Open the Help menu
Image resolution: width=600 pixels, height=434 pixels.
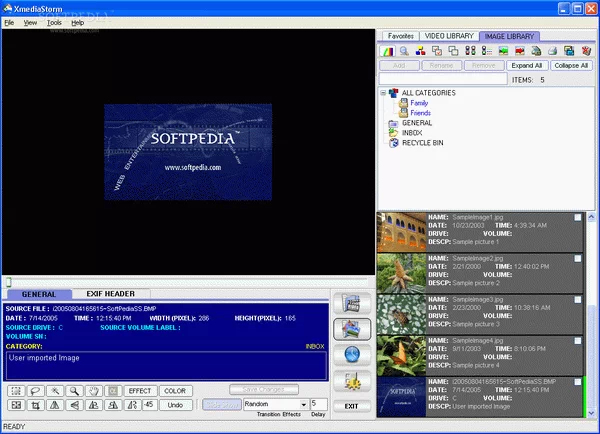[x=77, y=23]
